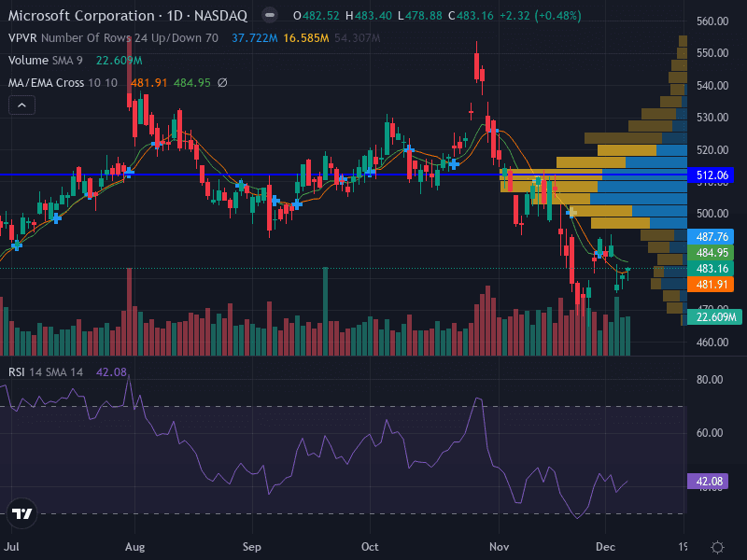Click the +2.32 (+0.48%) change value
747x560 pixels.
(x=541, y=16)
